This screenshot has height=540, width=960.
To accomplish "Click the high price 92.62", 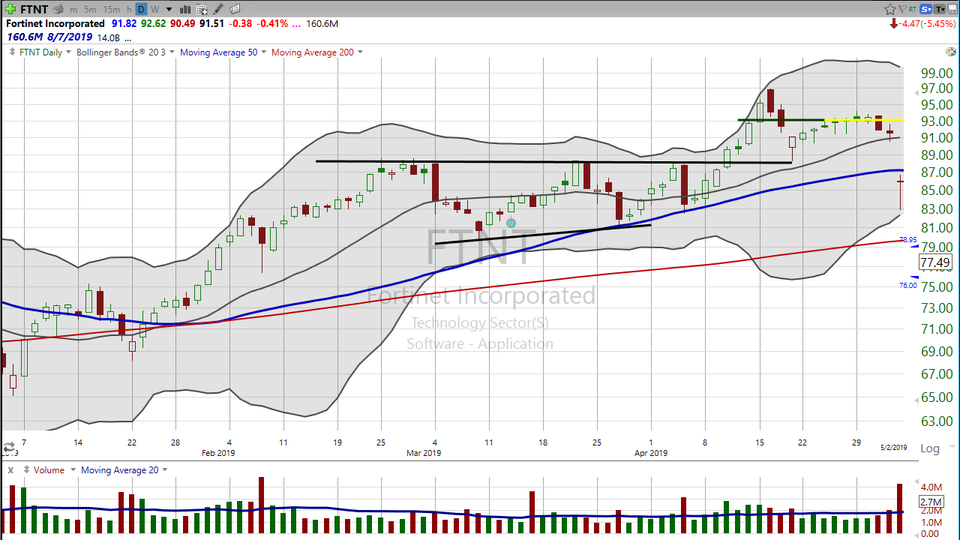I will pyautogui.click(x=153, y=23).
